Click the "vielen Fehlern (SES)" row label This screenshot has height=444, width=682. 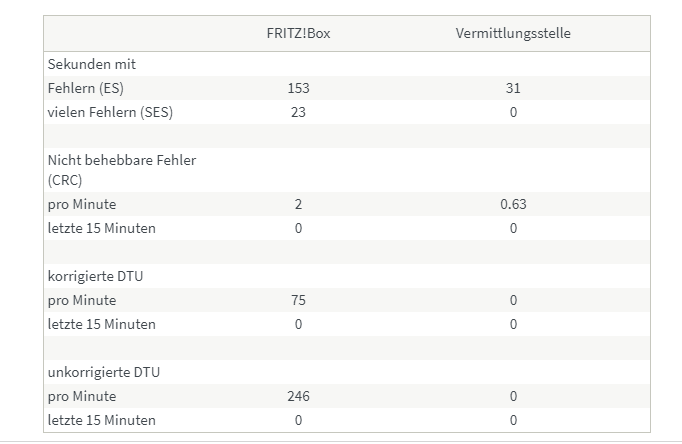coord(110,112)
